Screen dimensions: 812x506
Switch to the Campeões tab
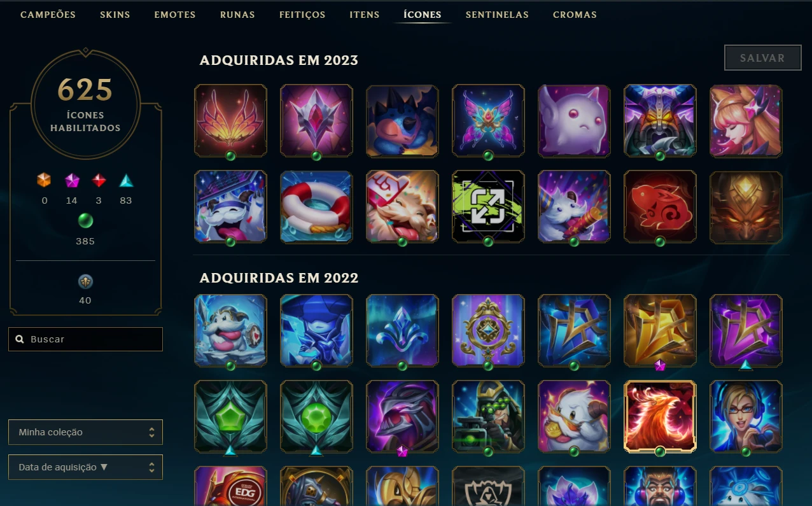[48, 14]
